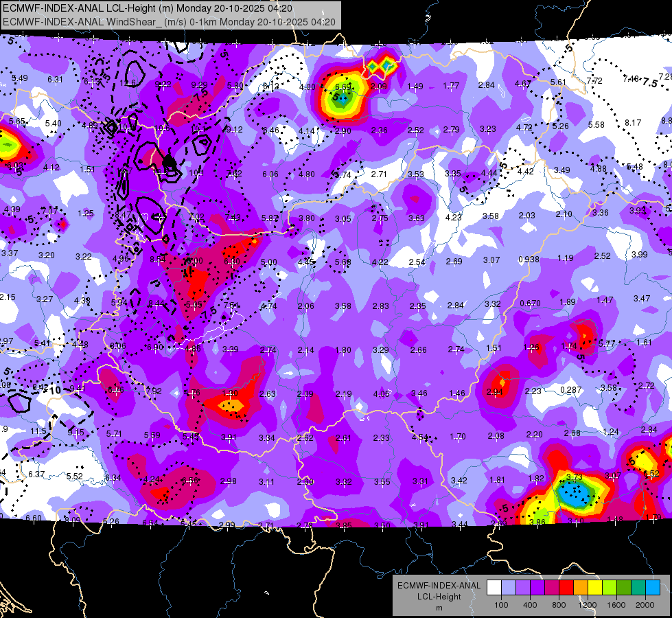Pick the magenta swatch in the legend
This screenshot has height=618, width=672.
tap(552, 588)
